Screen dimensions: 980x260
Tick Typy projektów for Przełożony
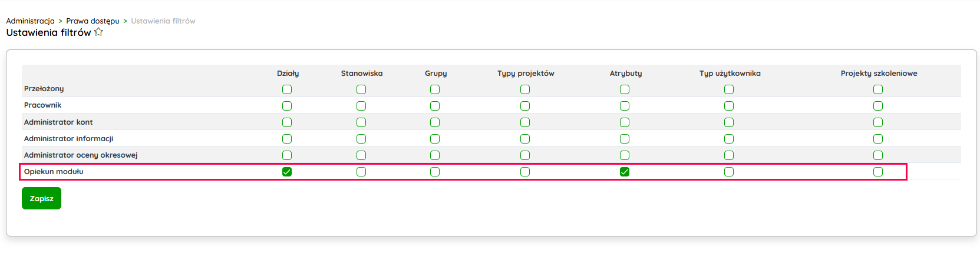[x=525, y=89]
